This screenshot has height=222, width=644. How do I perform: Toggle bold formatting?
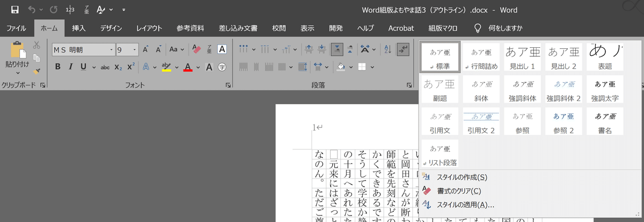[x=57, y=67]
